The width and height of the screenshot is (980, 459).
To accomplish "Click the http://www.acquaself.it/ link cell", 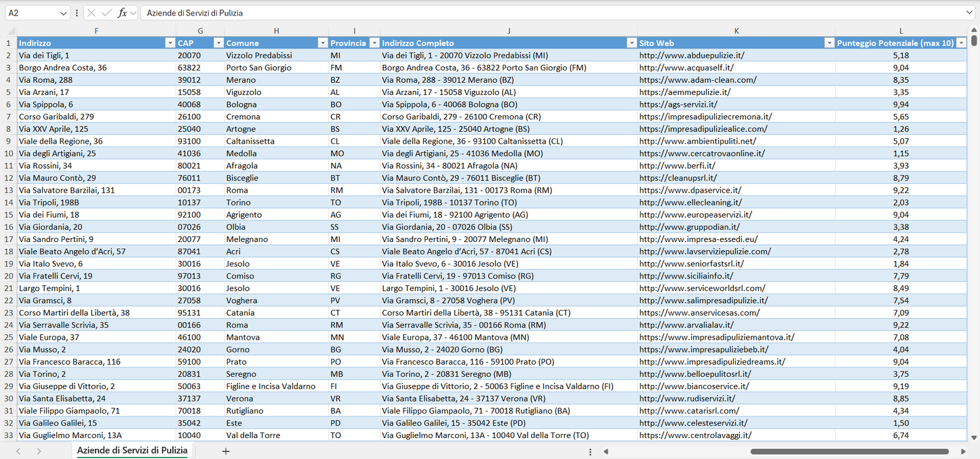I will pyautogui.click(x=686, y=68).
